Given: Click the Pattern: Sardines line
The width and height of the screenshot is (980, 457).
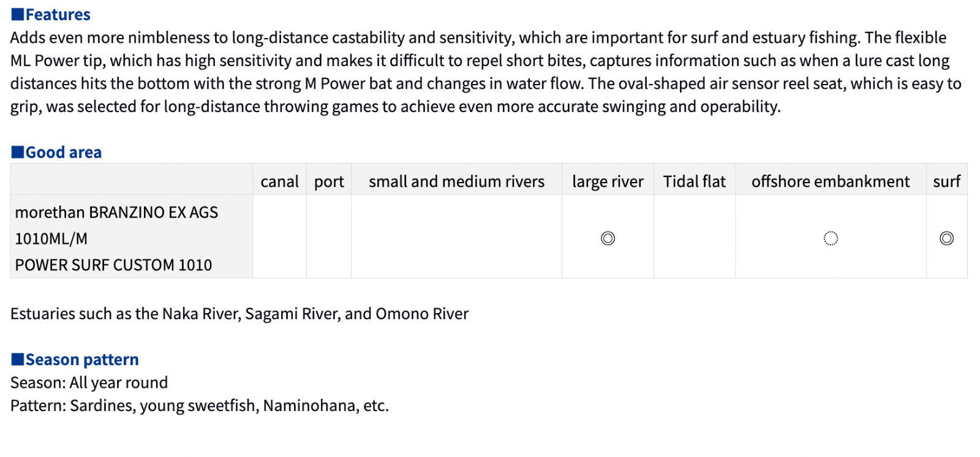Looking at the screenshot, I should pos(200,406).
